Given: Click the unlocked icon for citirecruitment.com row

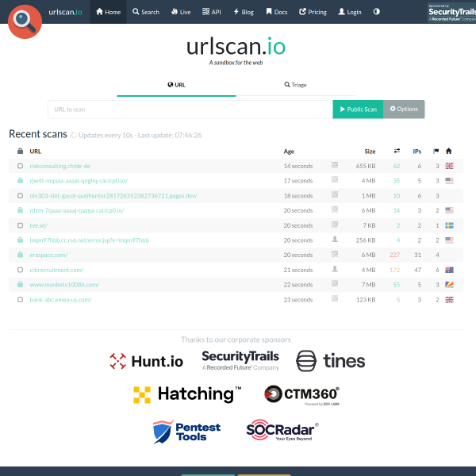Looking at the screenshot, I should (x=21, y=270).
